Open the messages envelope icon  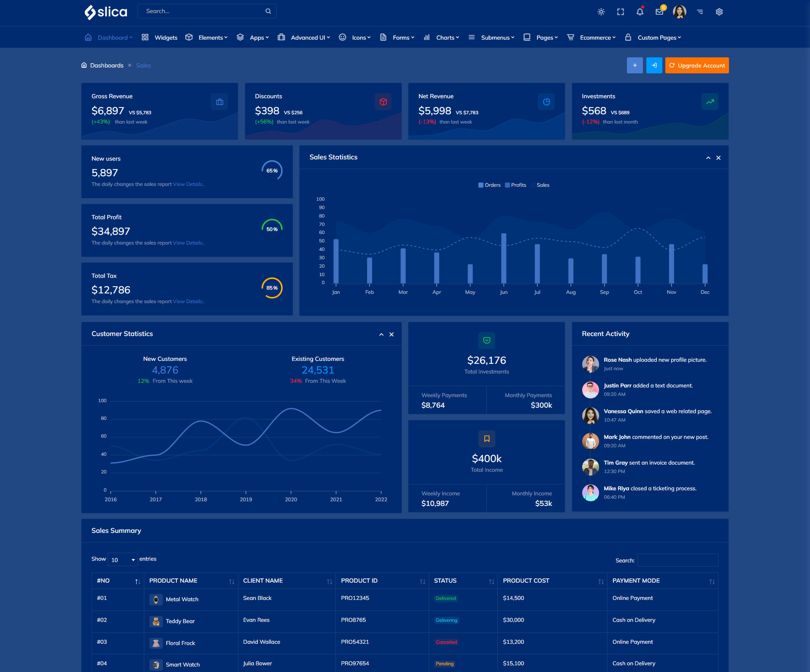(x=659, y=12)
